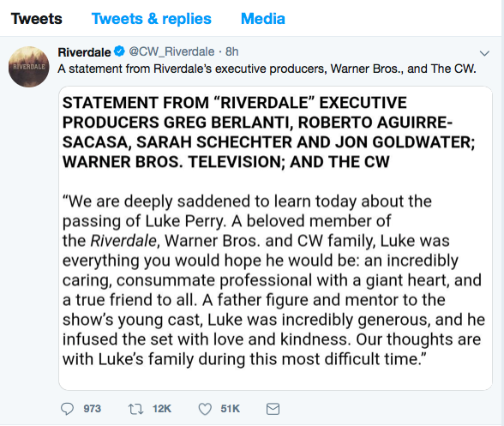Like the tweet with heart icon
504x426 pixels.
coord(205,409)
